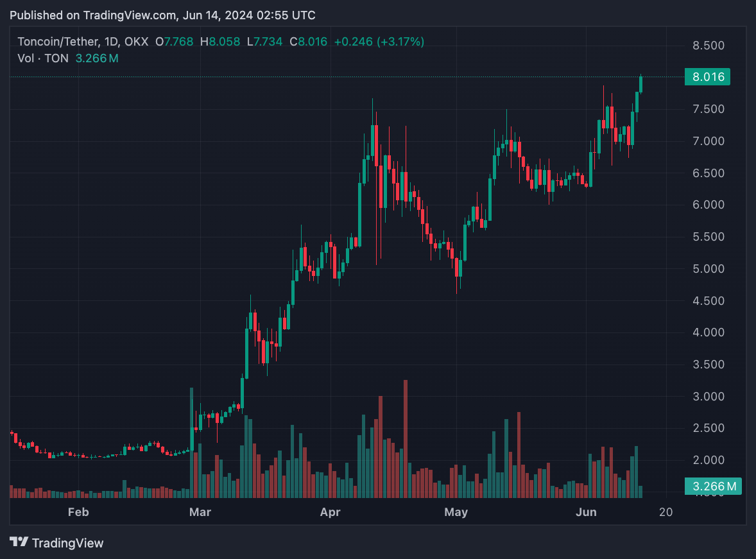Click the 6.500 price axis label
The image size is (756, 559).
pos(709,173)
